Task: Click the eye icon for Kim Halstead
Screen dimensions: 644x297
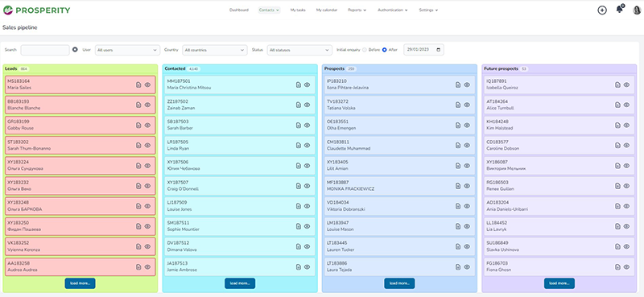Action: coord(626,126)
